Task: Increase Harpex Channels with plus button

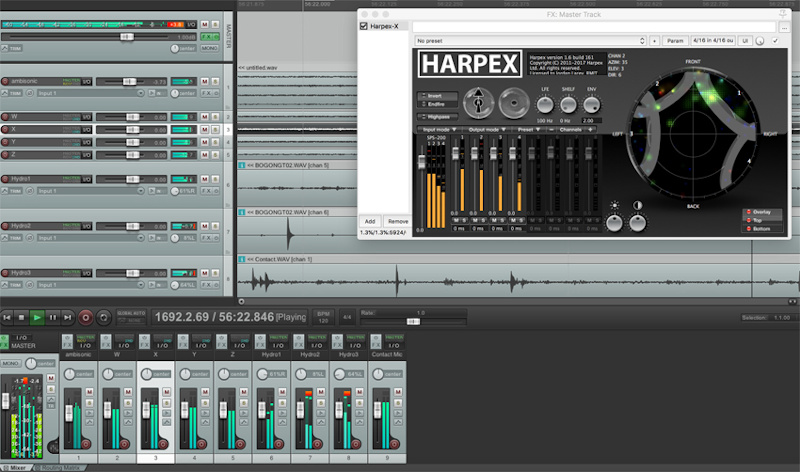Action: pyautogui.click(x=590, y=130)
